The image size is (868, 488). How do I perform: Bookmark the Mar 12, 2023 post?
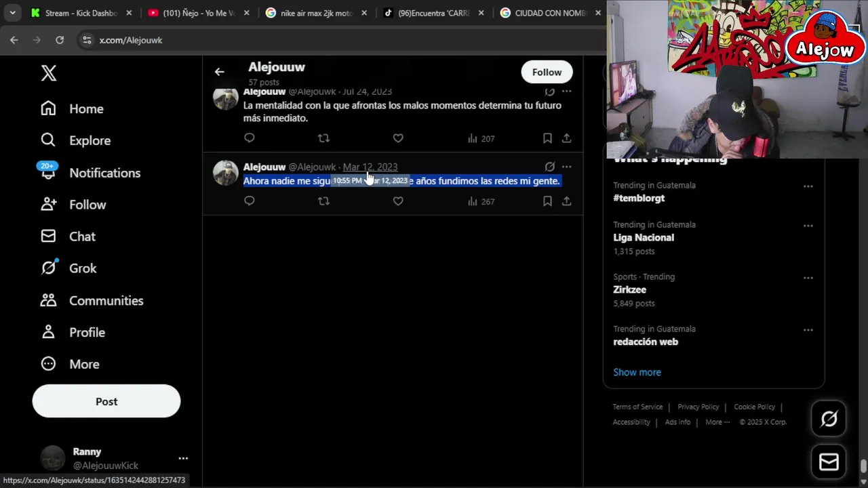(x=547, y=201)
